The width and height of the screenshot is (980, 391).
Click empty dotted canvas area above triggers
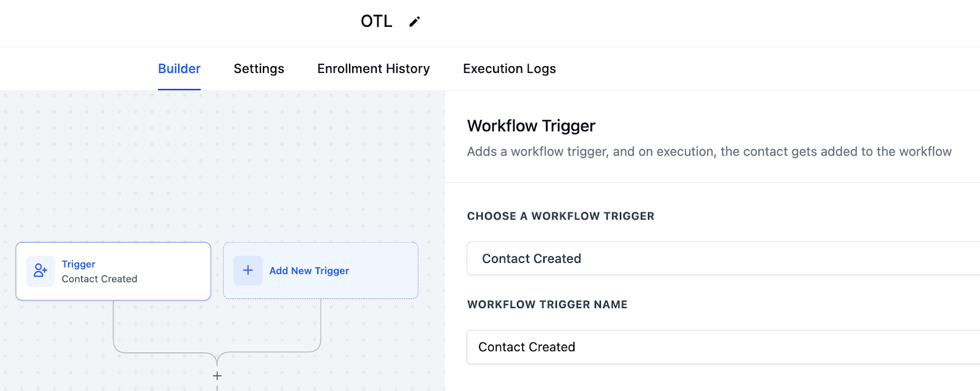point(221,165)
